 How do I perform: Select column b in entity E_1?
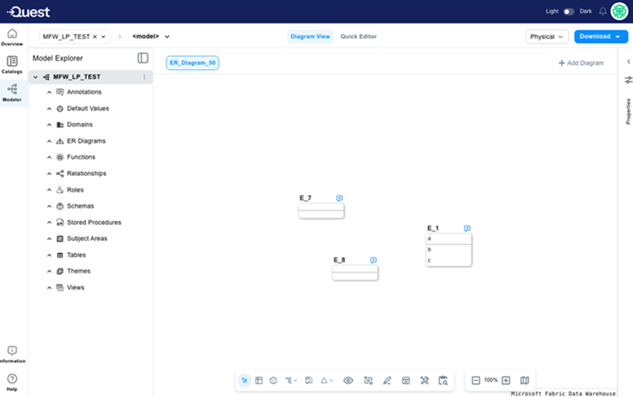point(449,250)
